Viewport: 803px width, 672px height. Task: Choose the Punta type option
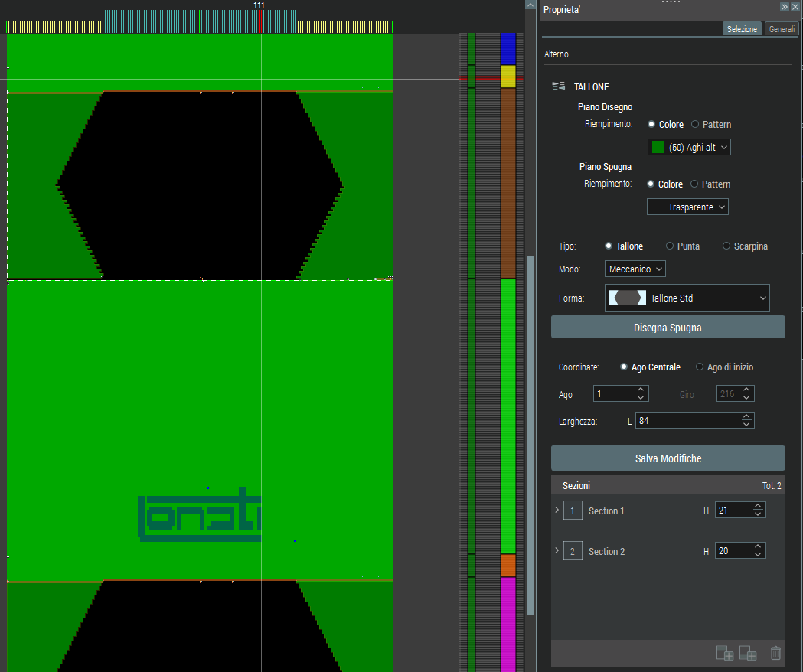click(670, 246)
